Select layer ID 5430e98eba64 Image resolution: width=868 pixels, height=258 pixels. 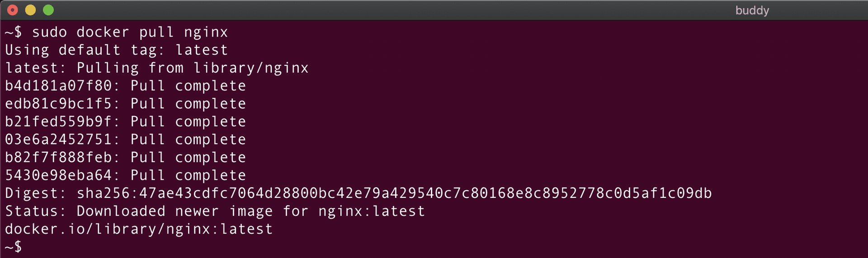tap(58, 175)
